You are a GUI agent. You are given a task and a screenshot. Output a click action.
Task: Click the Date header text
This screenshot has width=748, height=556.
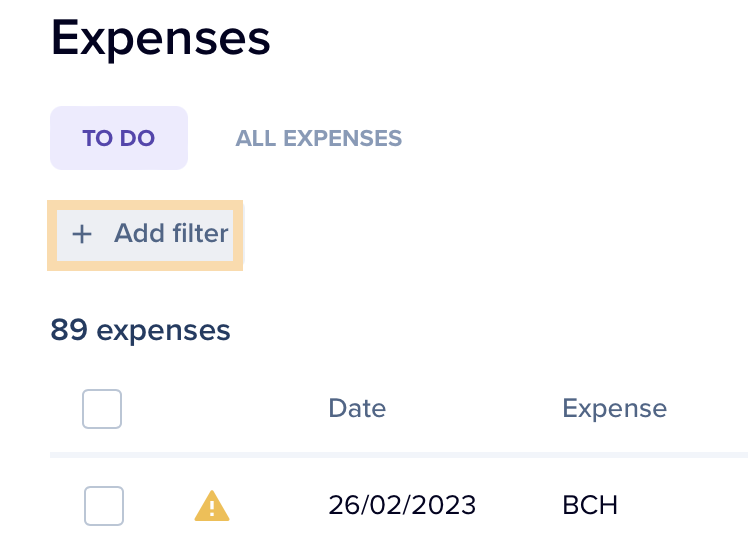coord(357,408)
